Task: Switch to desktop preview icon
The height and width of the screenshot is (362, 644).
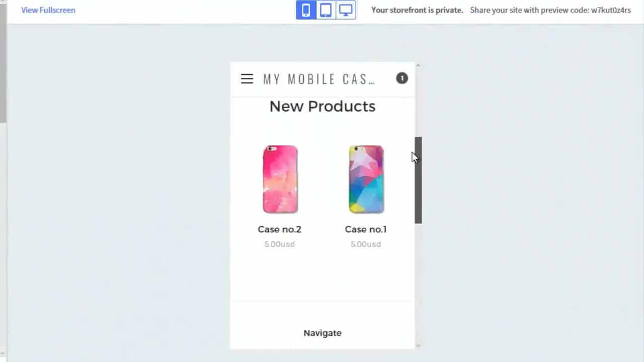Action: pyautogui.click(x=346, y=10)
